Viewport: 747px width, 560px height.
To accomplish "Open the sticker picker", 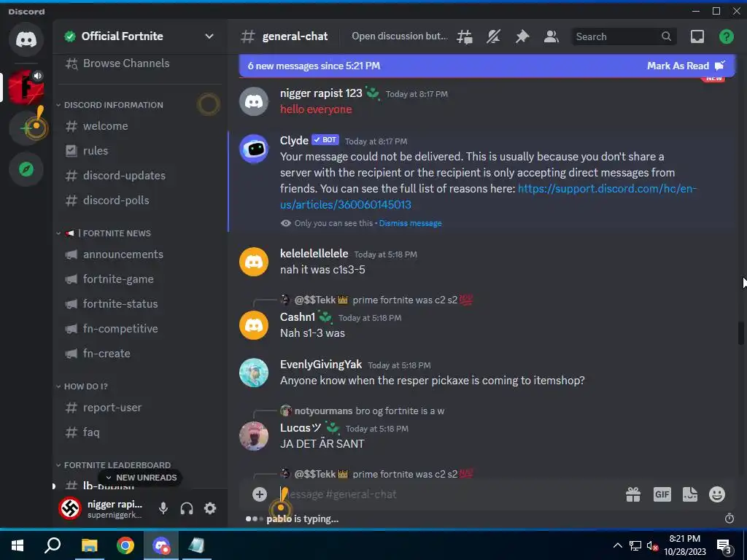I will click(690, 494).
